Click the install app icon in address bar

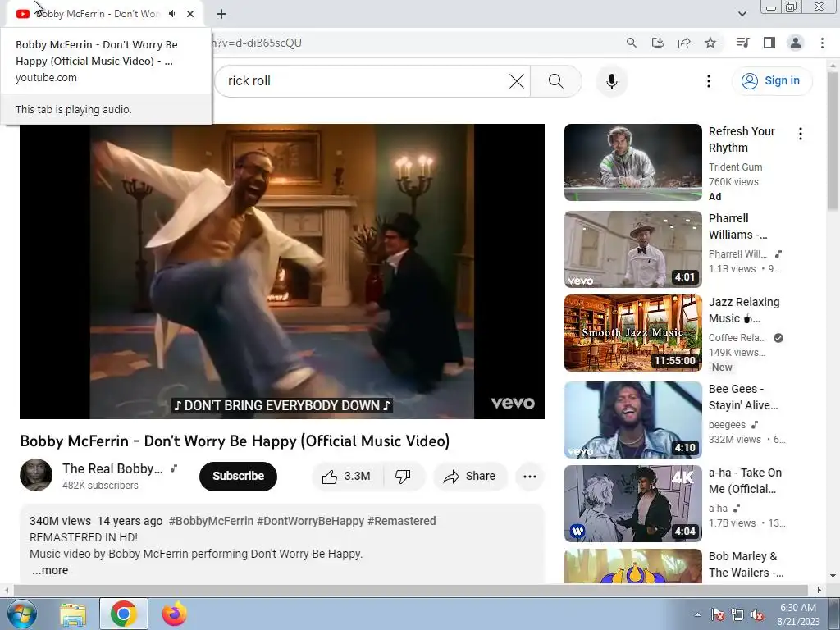pyautogui.click(x=657, y=43)
